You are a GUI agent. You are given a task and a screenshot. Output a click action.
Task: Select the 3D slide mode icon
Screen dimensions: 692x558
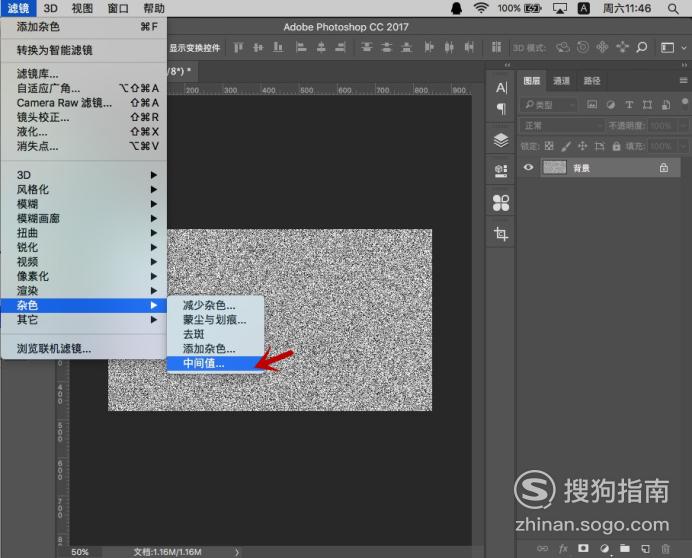pyautogui.click(x=622, y=47)
